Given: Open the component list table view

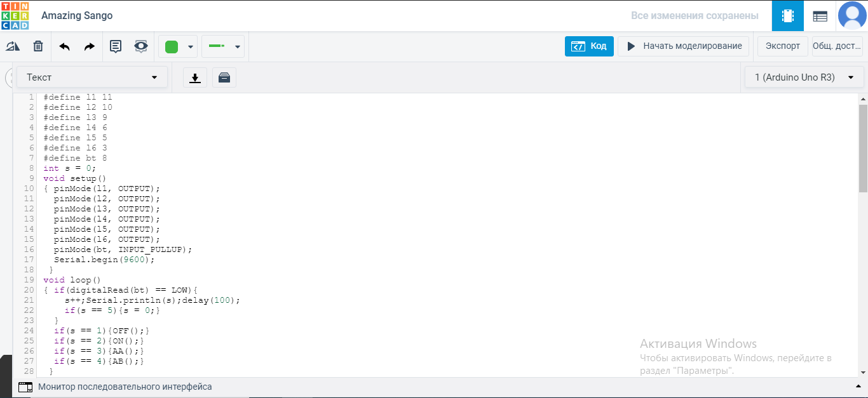Looking at the screenshot, I should [820, 16].
